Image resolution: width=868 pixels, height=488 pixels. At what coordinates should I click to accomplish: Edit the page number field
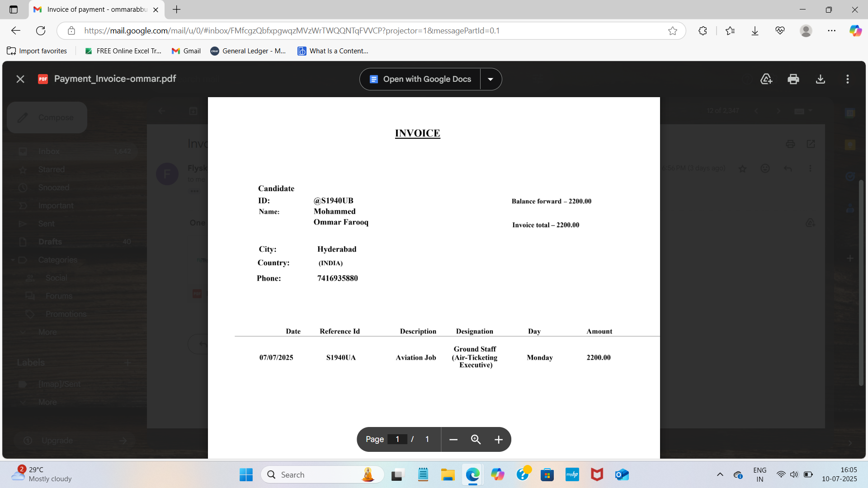(x=397, y=439)
